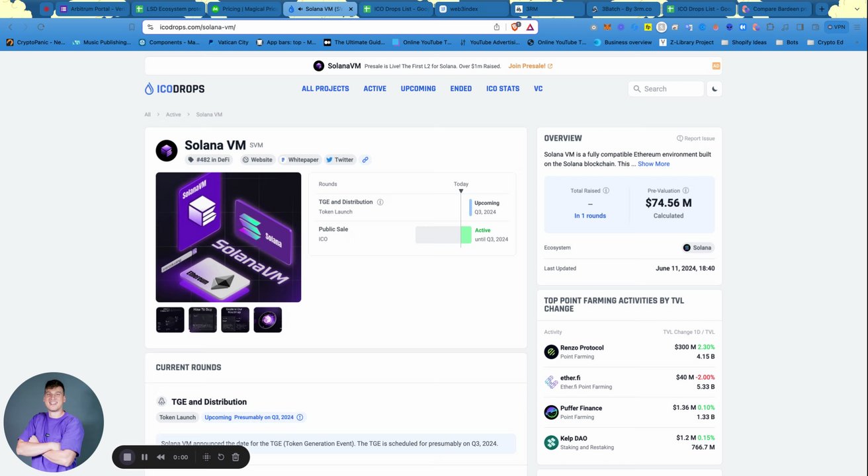868x476 pixels.
Task: Click the Brave shields lion icon
Action: point(515,27)
